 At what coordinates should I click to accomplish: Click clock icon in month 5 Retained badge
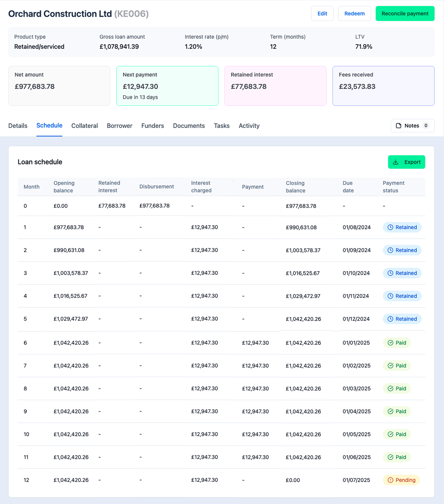(x=390, y=319)
